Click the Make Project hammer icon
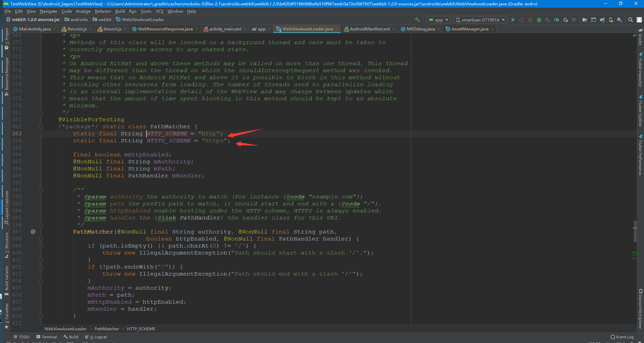Image resolution: width=644 pixels, height=343 pixels. coord(417,20)
